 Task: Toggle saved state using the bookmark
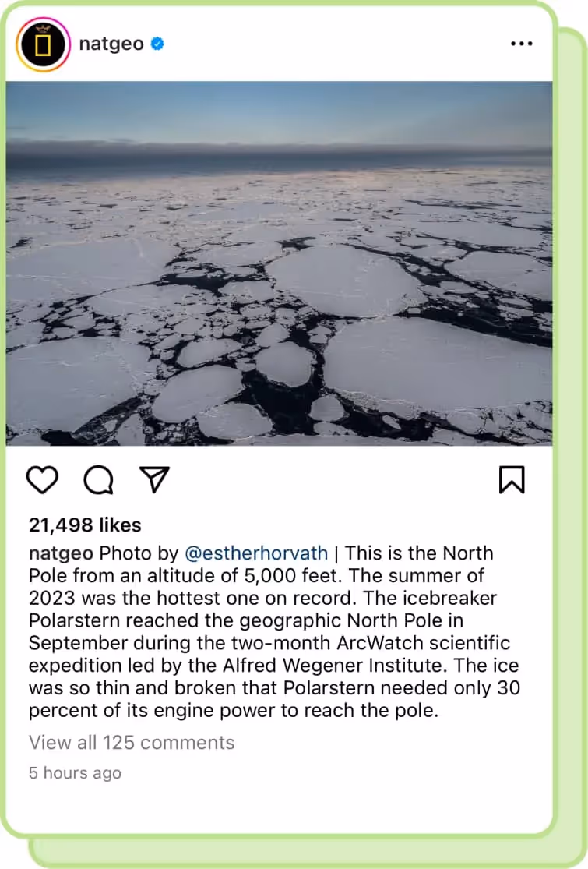pos(513,480)
